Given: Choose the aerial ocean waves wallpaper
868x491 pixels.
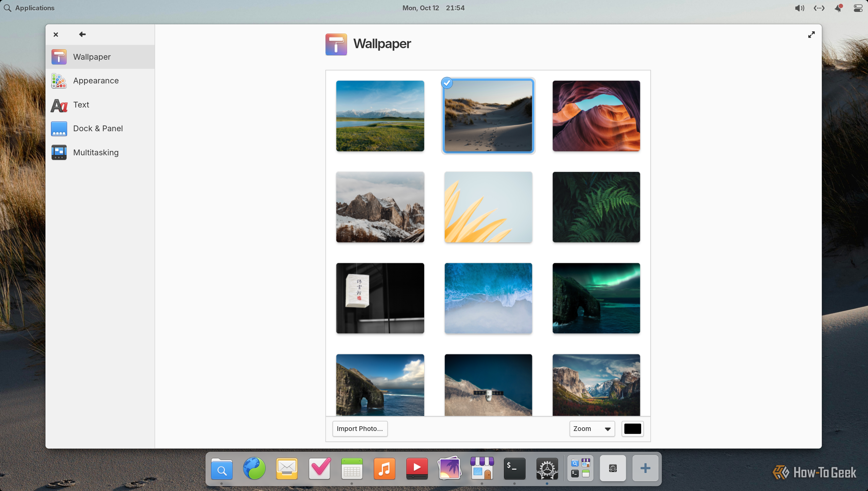Looking at the screenshot, I should 488,298.
